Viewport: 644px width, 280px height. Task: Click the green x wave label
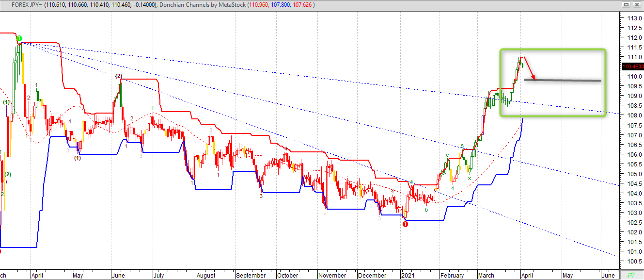pos(469,178)
